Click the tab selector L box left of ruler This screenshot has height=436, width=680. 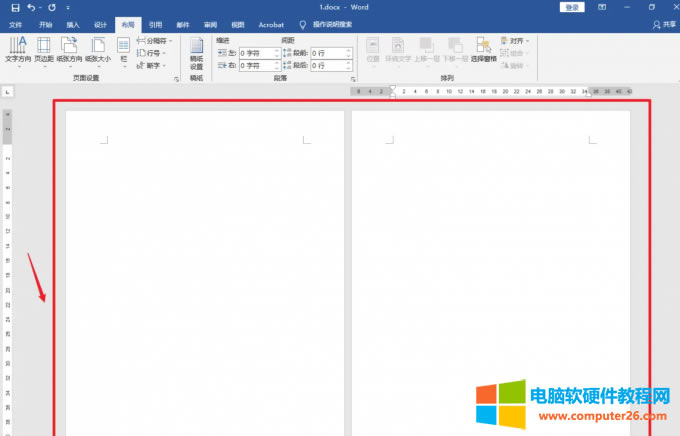pos(7,92)
